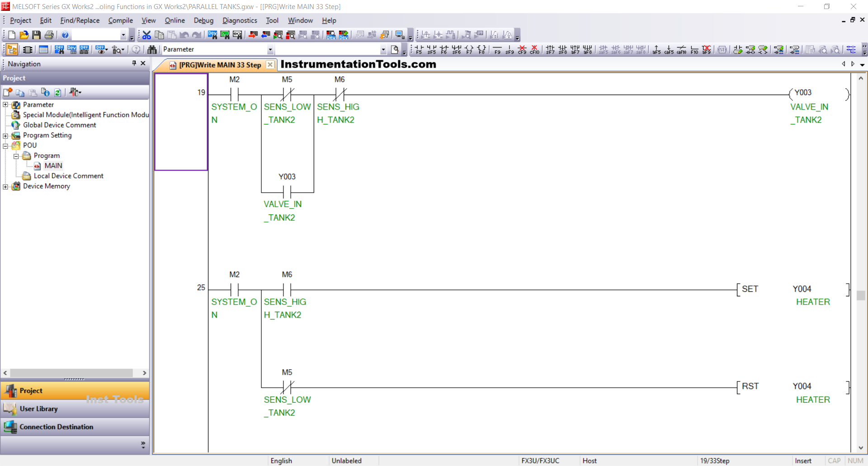Open an existing project file
Screen dimensions: 868x466
24,35
